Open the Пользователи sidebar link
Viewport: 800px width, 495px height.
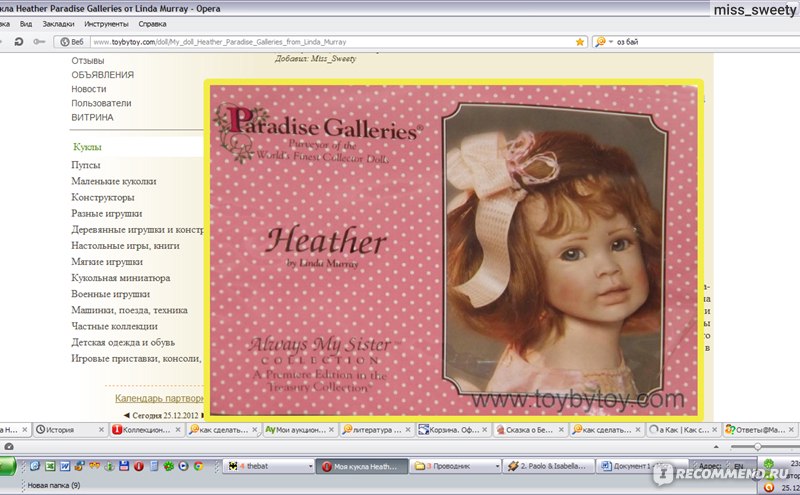(101, 103)
